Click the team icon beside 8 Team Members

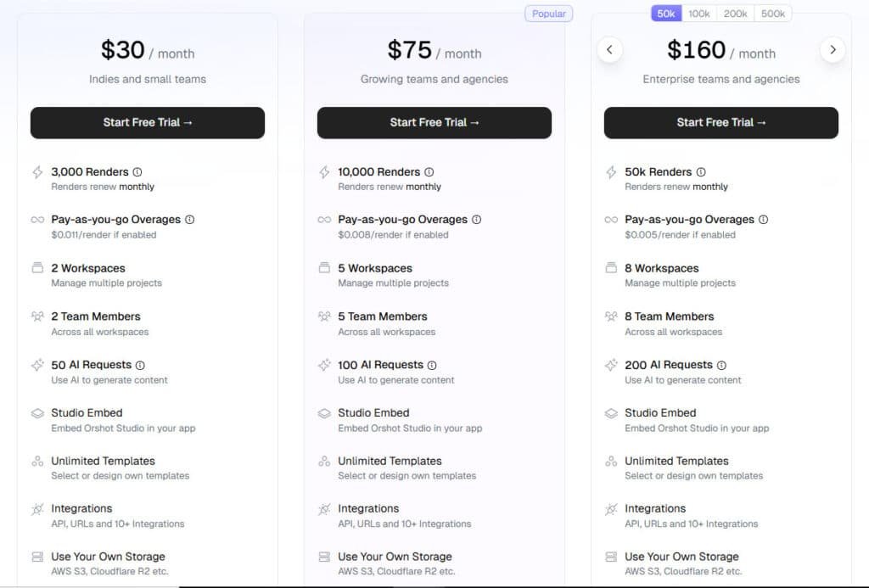pyautogui.click(x=611, y=316)
